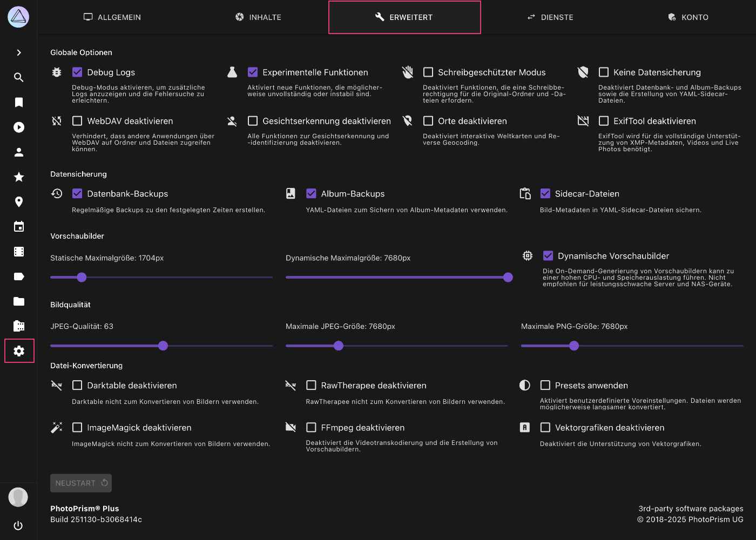
Task: Open the KONTO settings tab
Action: point(688,17)
